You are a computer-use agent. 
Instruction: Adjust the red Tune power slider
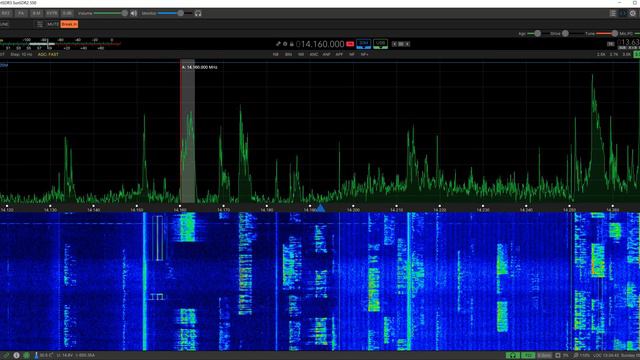tap(607, 33)
